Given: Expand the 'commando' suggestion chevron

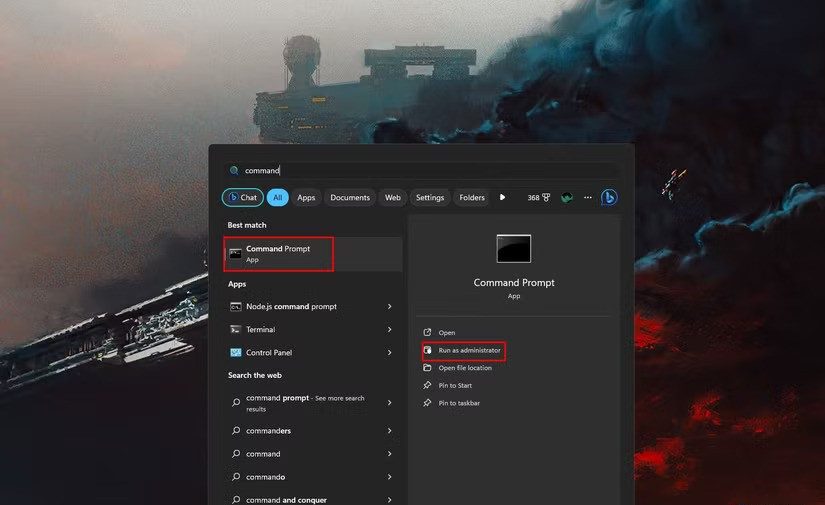Looking at the screenshot, I should (x=389, y=477).
